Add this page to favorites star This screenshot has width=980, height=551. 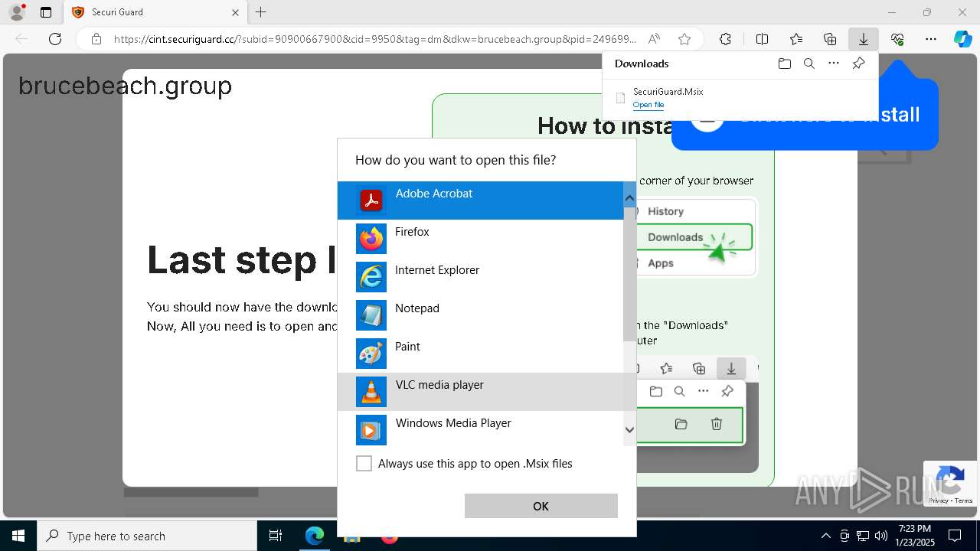click(684, 39)
